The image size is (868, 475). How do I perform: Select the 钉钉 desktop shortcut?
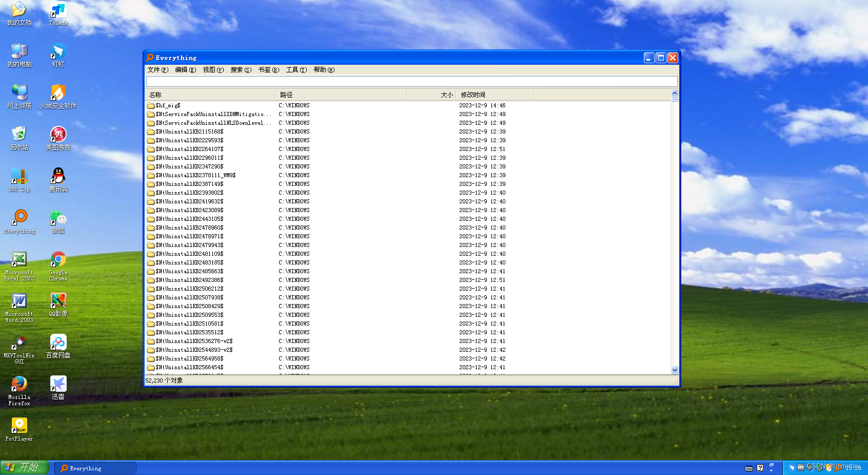tap(58, 55)
